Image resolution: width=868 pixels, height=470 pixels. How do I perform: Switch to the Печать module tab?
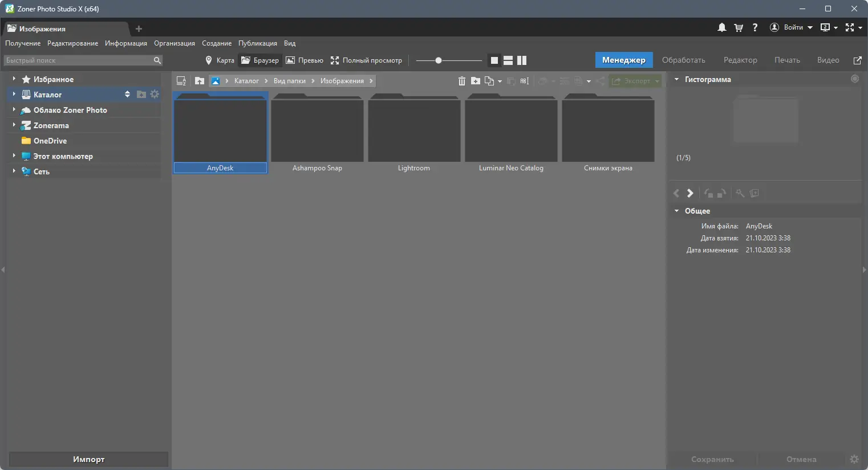click(x=787, y=60)
